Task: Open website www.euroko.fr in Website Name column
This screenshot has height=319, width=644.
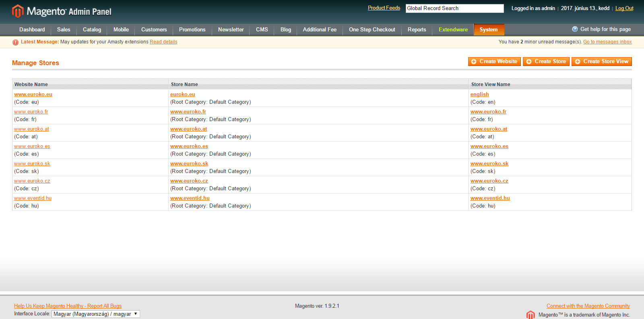Action: tap(31, 112)
